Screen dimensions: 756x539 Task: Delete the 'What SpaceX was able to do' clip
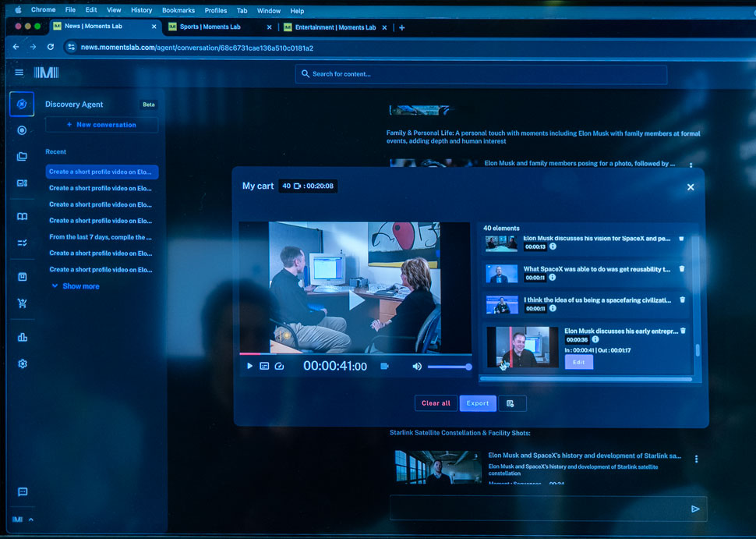coord(682,268)
